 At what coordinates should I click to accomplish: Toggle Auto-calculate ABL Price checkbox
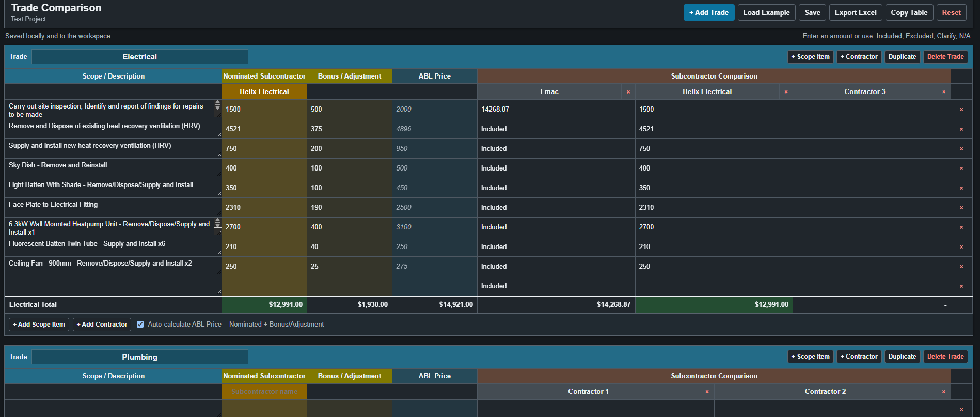pyautogui.click(x=140, y=325)
